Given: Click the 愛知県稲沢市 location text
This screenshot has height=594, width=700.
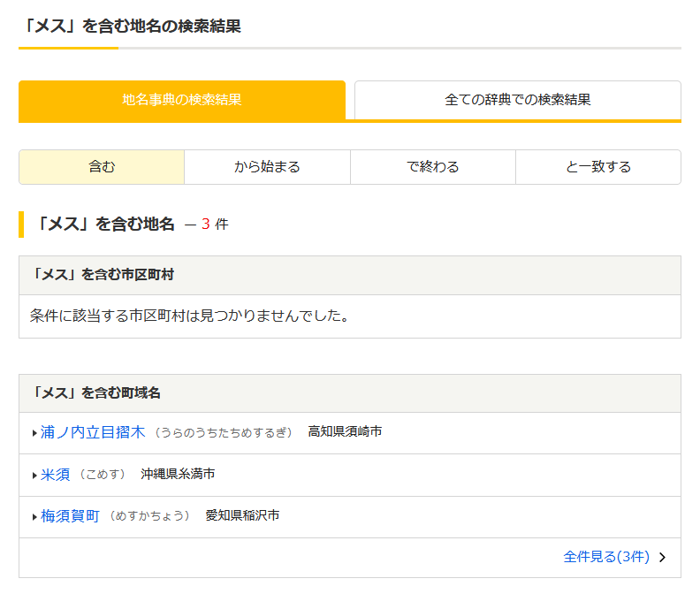Looking at the screenshot, I should (x=243, y=516).
